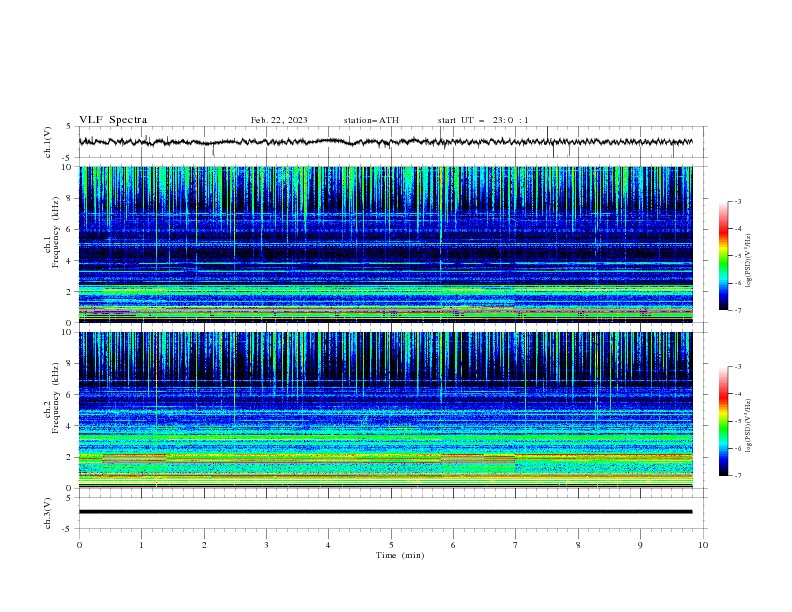Click time axis tick label 4
This screenshot has height=612, width=792.
328,545
